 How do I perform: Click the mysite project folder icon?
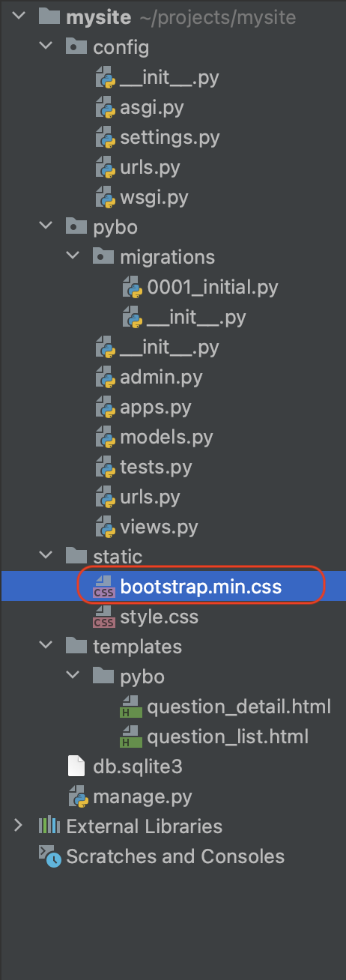(49, 17)
